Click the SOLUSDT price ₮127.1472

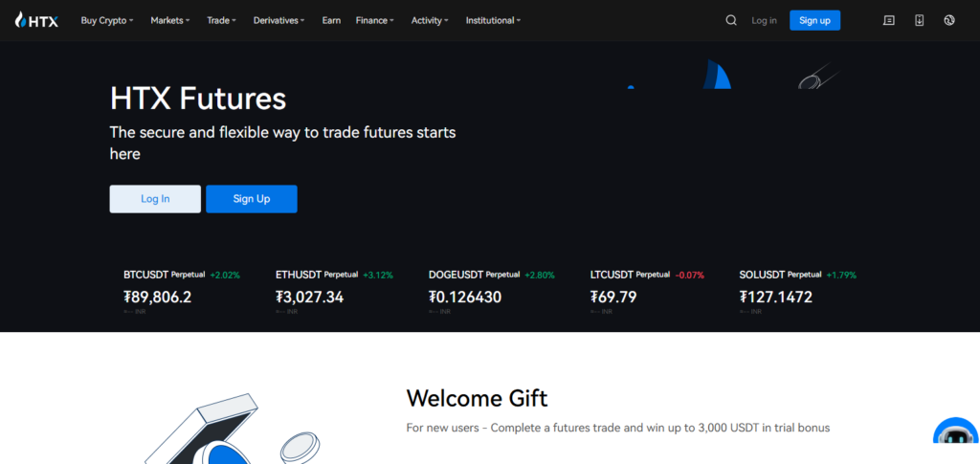tap(775, 297)
